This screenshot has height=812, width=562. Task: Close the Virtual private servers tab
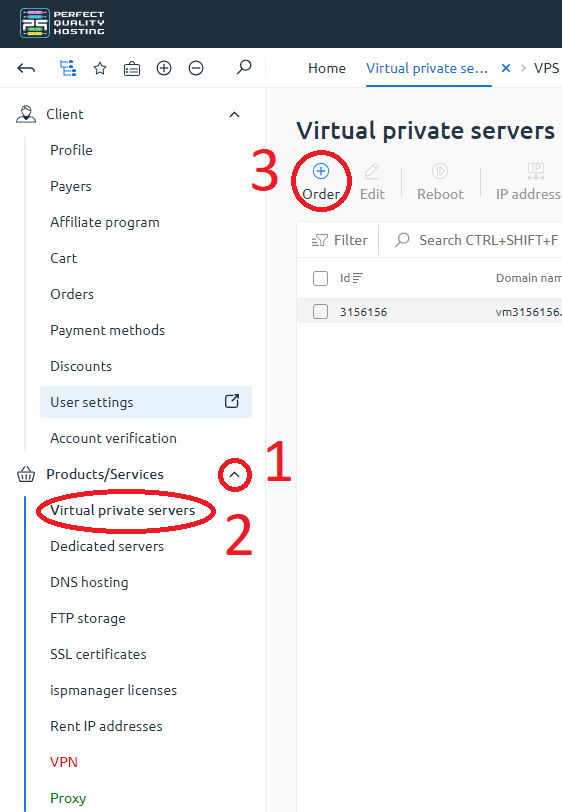coord(506,68)
